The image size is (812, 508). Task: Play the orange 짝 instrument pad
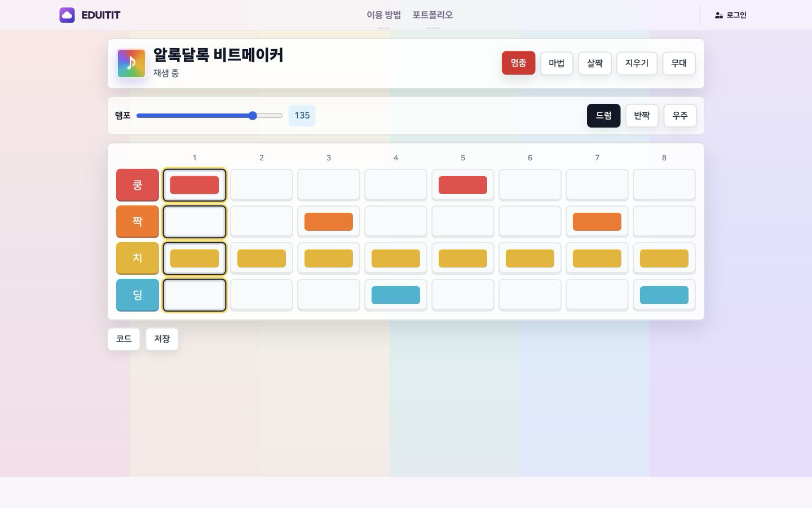tap(138, 222)
